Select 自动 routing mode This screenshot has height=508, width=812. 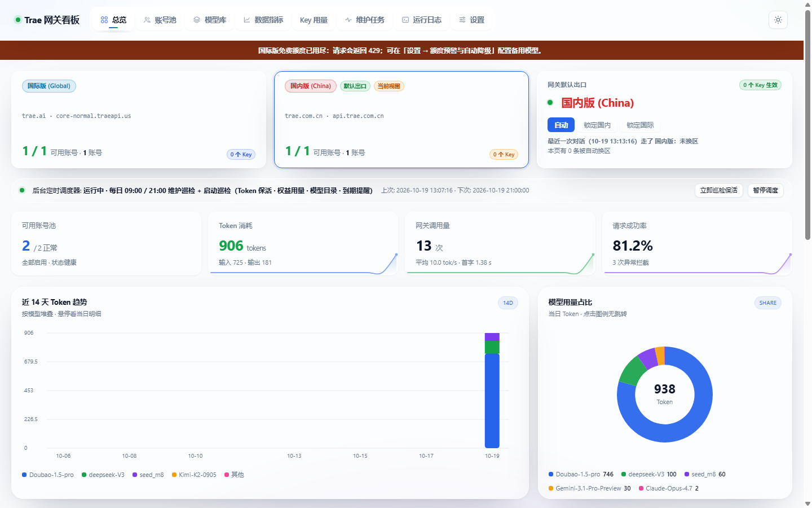561,125
